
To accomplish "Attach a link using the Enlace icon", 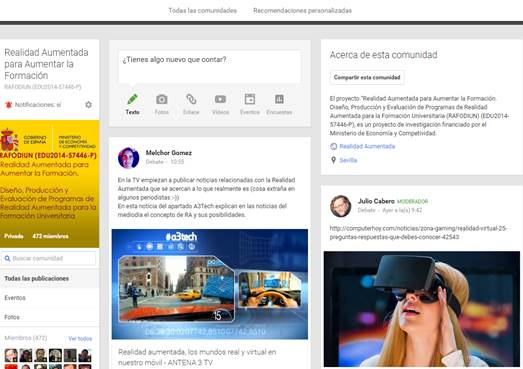I will [191, 99].
